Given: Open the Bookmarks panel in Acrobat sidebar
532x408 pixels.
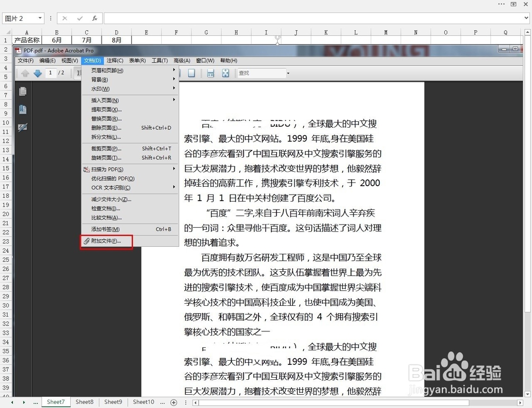Looking at the screenshot, I should (x=23, y=110).
